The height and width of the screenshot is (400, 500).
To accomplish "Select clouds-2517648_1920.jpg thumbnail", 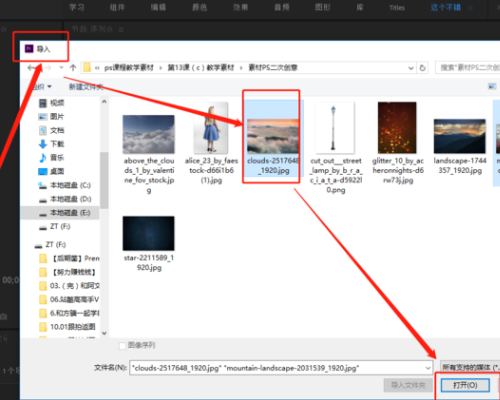I will pos(273,136).
